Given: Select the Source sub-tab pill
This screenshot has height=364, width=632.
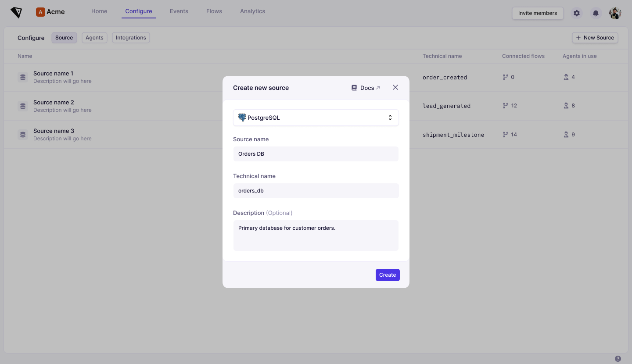Looking at the screenshot, I should coord(64,38).
